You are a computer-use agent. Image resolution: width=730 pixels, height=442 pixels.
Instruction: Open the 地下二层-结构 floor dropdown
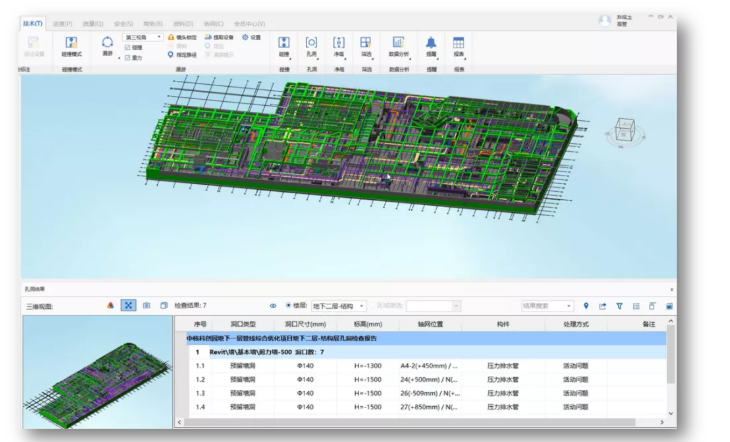pos(338,306)
